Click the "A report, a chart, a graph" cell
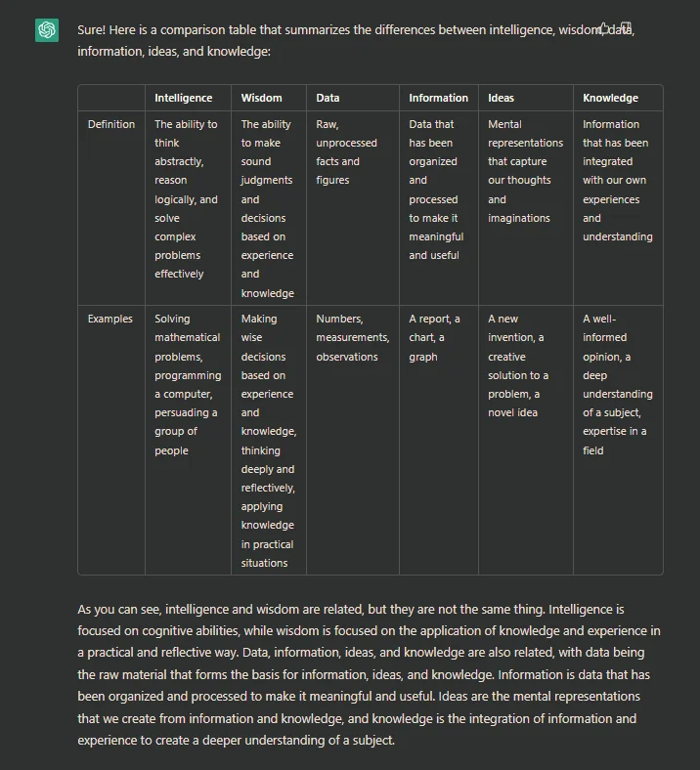The image size is (700, 770). click(x=434, y=337)
